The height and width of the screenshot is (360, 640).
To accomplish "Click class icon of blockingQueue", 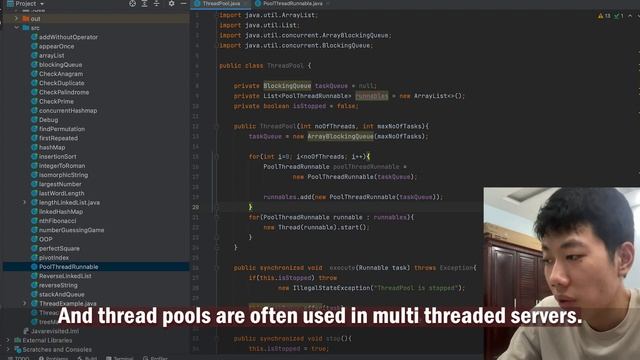I will click(34, 64).
